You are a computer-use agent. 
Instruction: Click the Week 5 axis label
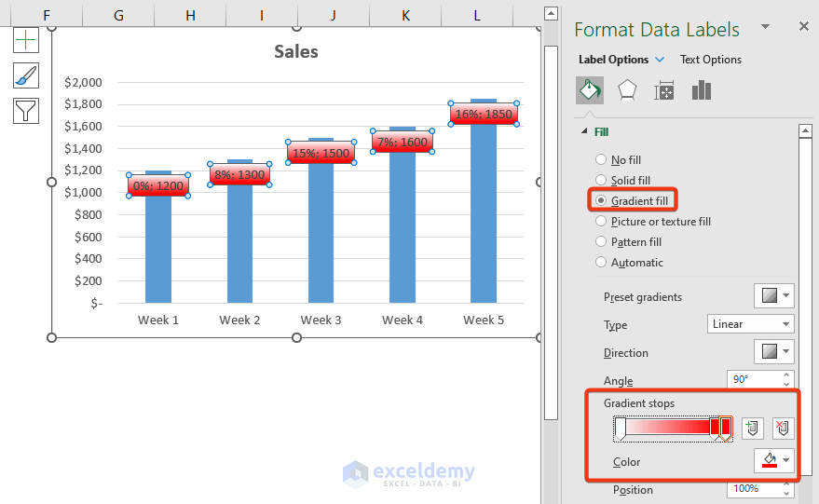[484, 320]
